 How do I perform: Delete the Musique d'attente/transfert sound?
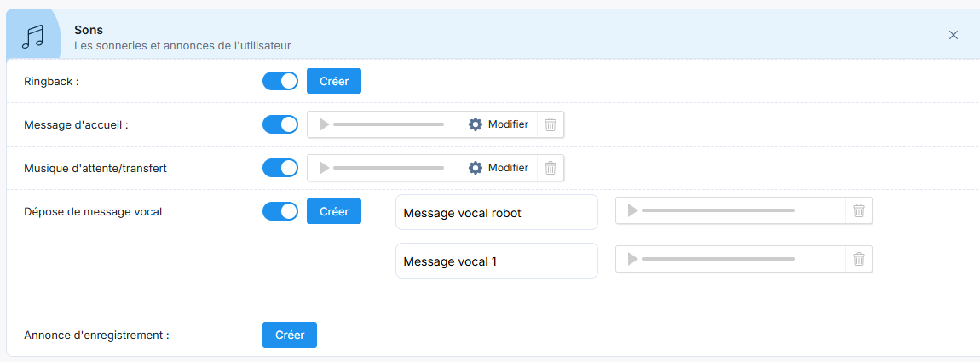tap(551, 168)
